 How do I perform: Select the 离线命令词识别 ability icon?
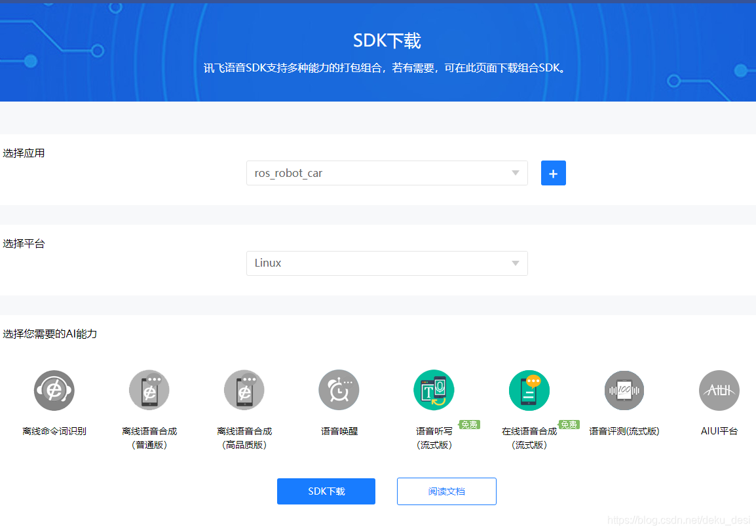[54, 390]
